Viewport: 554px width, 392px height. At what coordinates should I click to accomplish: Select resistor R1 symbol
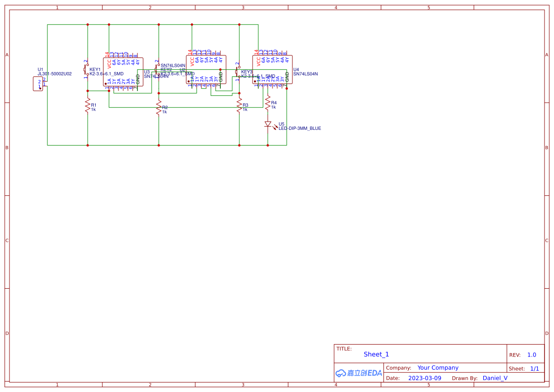(x=88, y=105)
